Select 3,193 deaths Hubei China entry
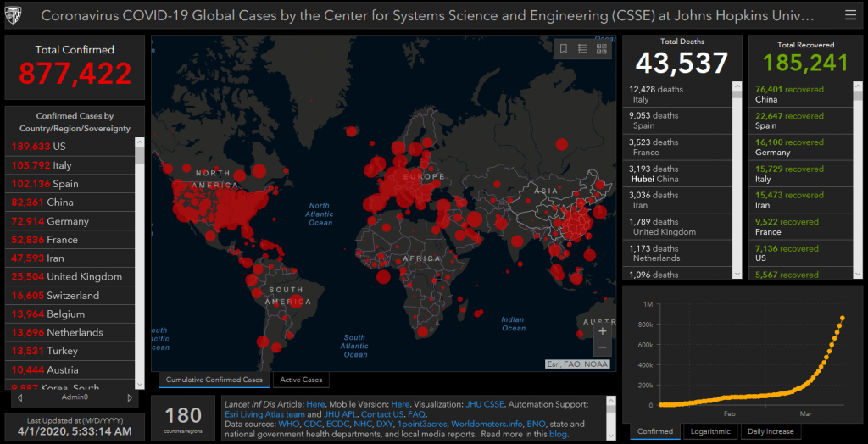Screen dimensions: 868x444 click(677, 175)
